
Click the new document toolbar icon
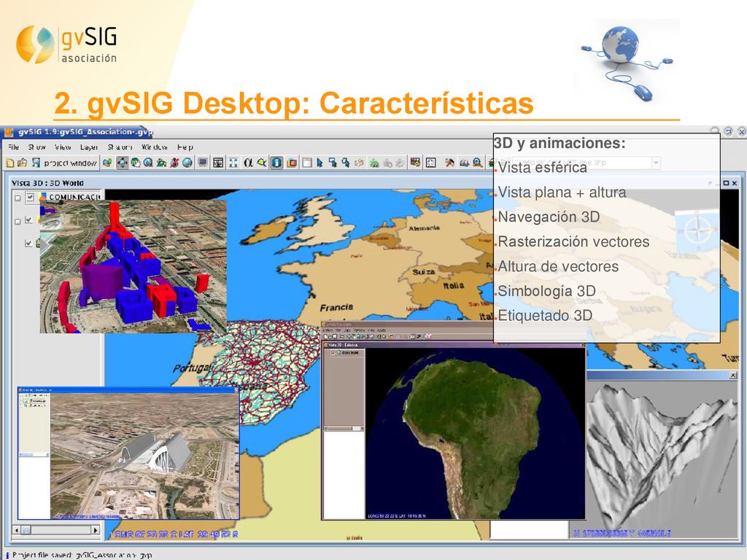(10, 163)
